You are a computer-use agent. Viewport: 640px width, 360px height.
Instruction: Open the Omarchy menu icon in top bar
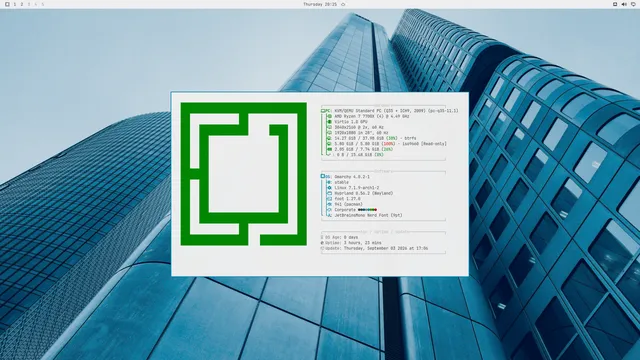point(7,4)
